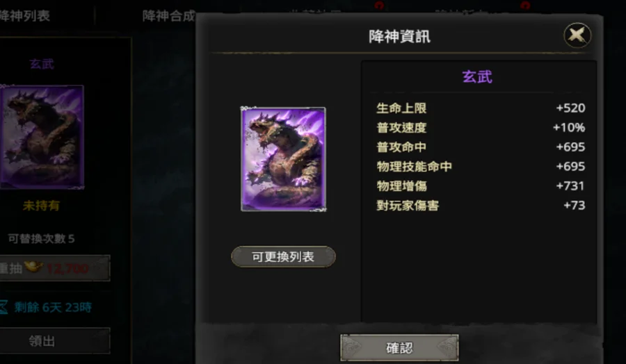The width and height of the screenshot is (626, 364).
Task: Click the 未持有 status label
Action: [42, 206]
